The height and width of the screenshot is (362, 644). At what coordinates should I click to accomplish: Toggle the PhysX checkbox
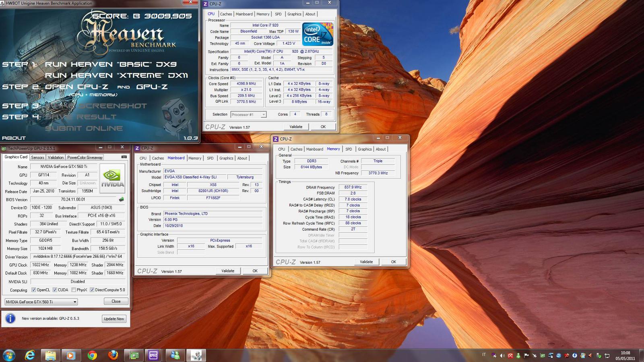pyautogui.click(x=73, y=290)
